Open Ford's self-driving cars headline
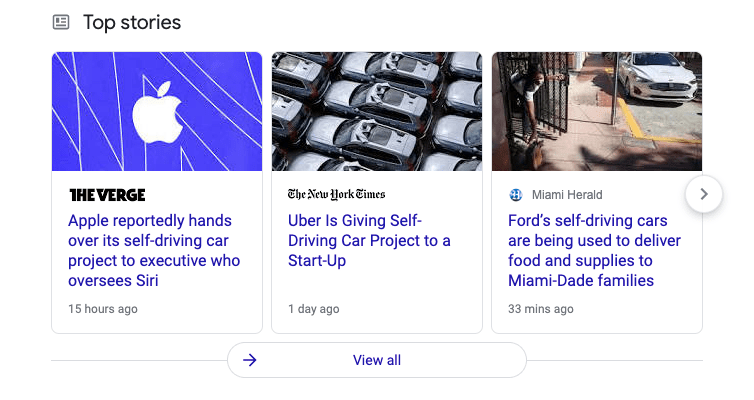The height and width of the screenshot is (400, 754). 594,250
